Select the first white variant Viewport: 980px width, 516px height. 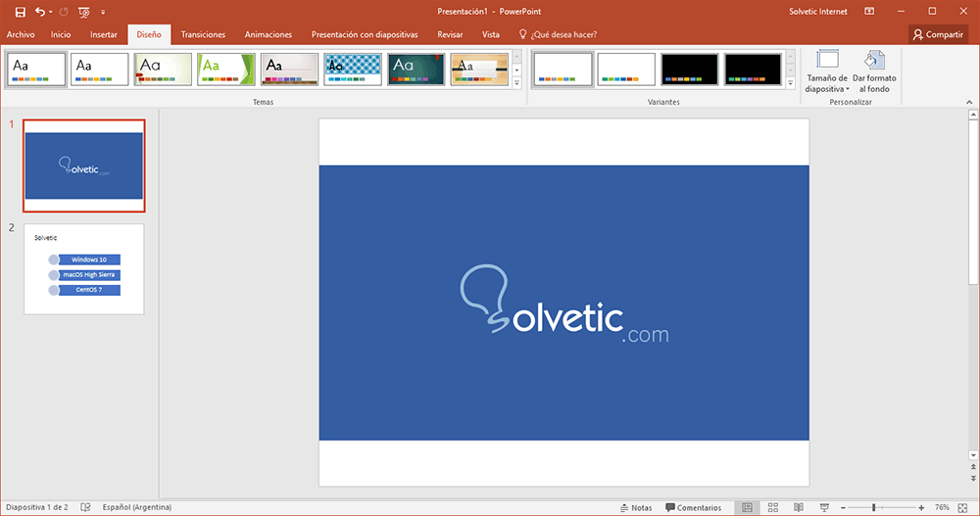tap(563, 69)
